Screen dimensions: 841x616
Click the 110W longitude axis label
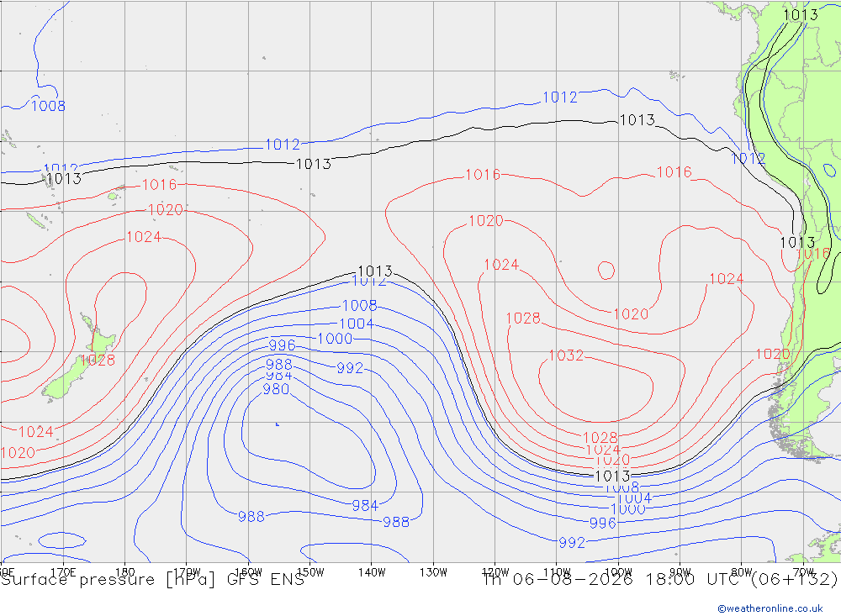[557, 572]
